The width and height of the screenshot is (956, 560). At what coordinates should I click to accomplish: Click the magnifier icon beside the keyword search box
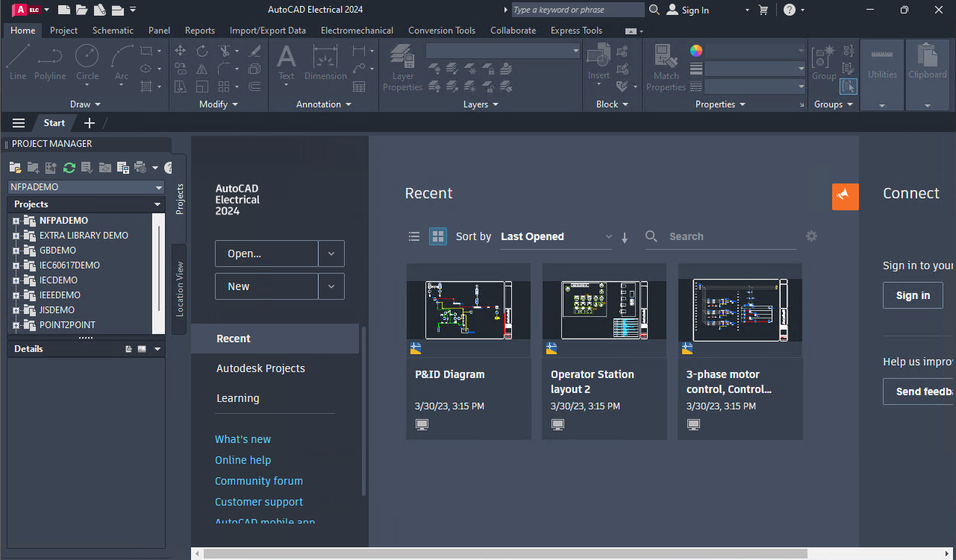(x=654, y=10)
